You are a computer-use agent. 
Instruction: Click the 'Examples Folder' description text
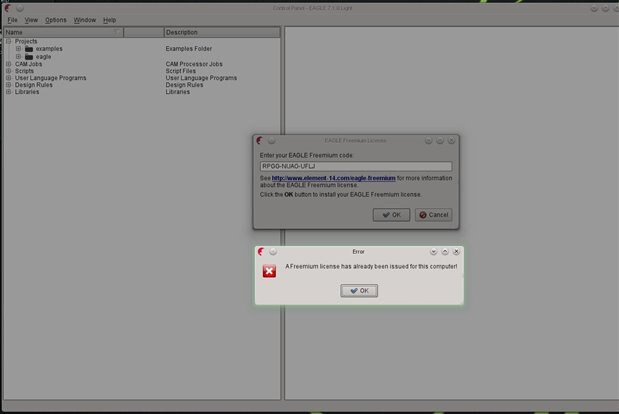189,49
